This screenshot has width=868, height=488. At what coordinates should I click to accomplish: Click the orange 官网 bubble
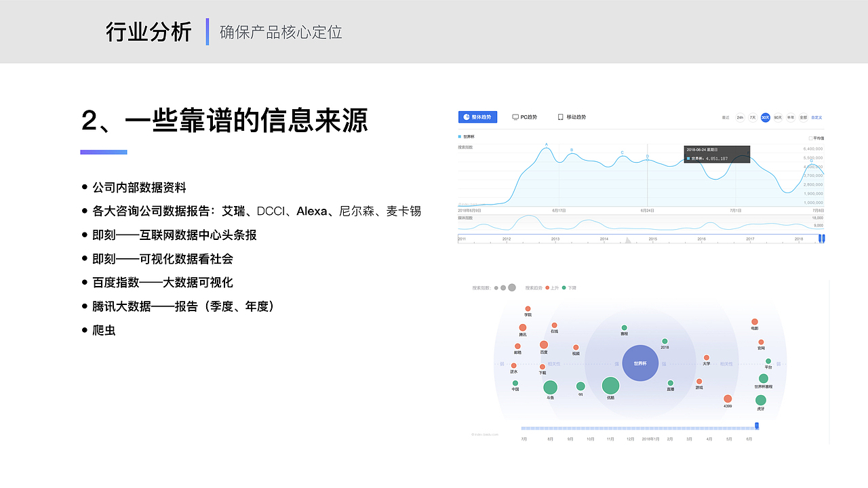point(761,342)
